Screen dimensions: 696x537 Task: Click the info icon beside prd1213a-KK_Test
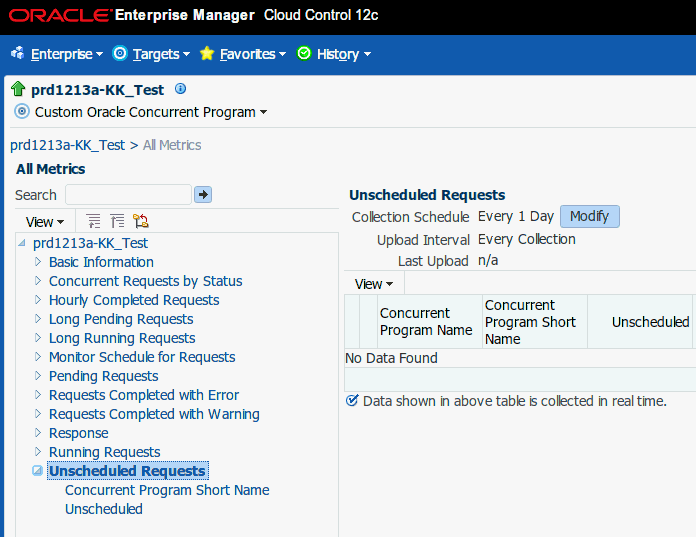coord(180,89)
